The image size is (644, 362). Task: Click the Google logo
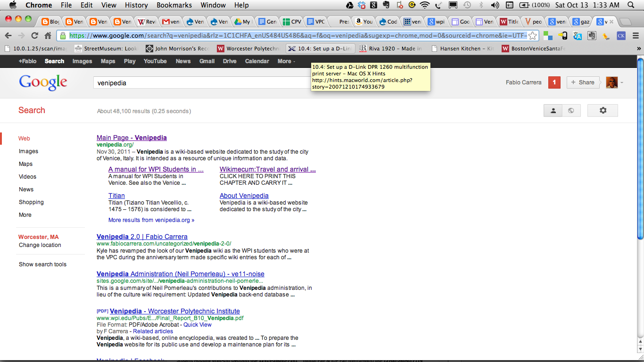(43, 82)
